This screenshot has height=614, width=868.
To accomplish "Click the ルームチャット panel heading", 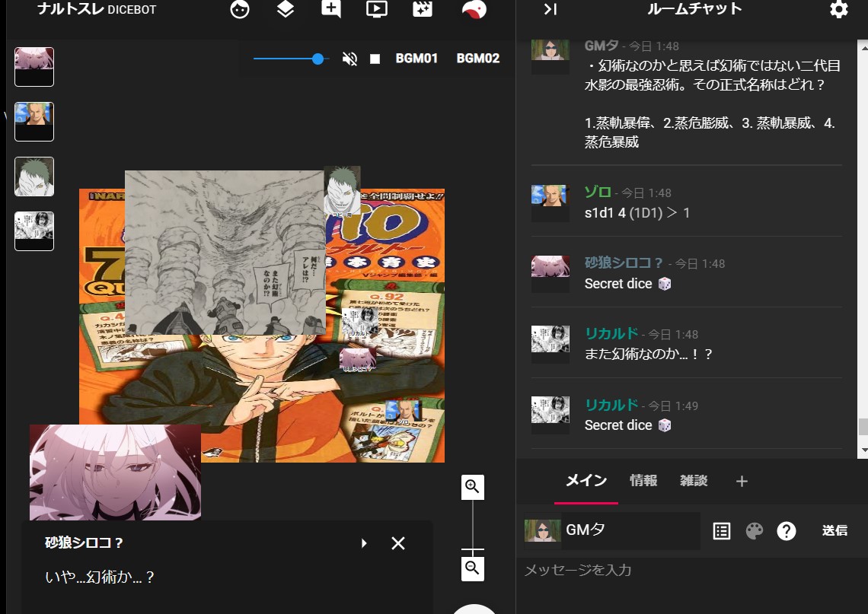I will tap(694, 9).
